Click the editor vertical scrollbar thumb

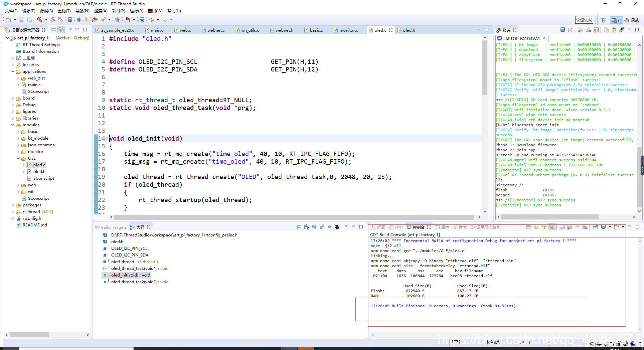(485, 68)
